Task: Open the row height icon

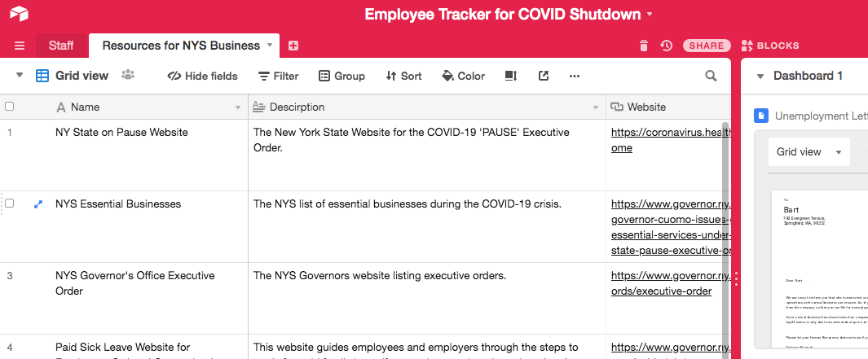Action: tap(511, 76)
